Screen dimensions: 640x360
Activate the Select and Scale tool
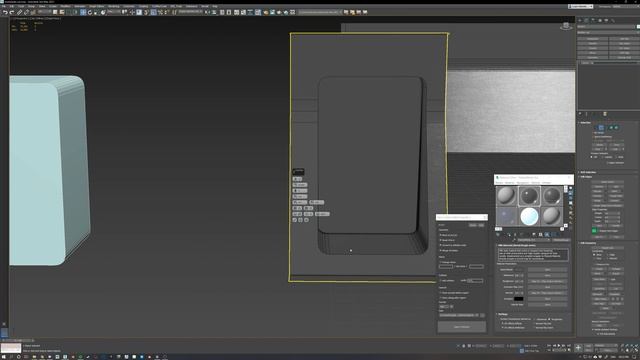(x=96, y=12)
